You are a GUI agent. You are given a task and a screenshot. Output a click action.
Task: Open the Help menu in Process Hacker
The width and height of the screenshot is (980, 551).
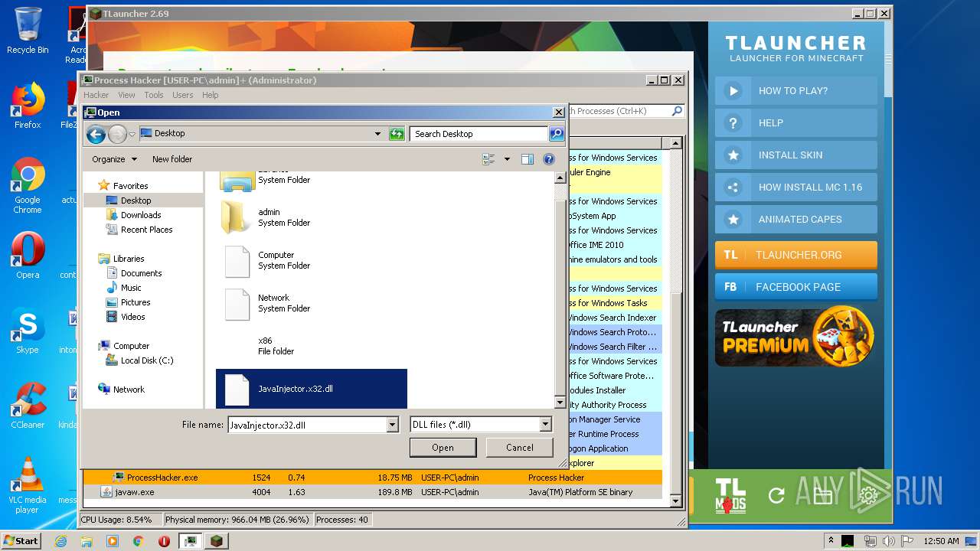click(211, 95)
